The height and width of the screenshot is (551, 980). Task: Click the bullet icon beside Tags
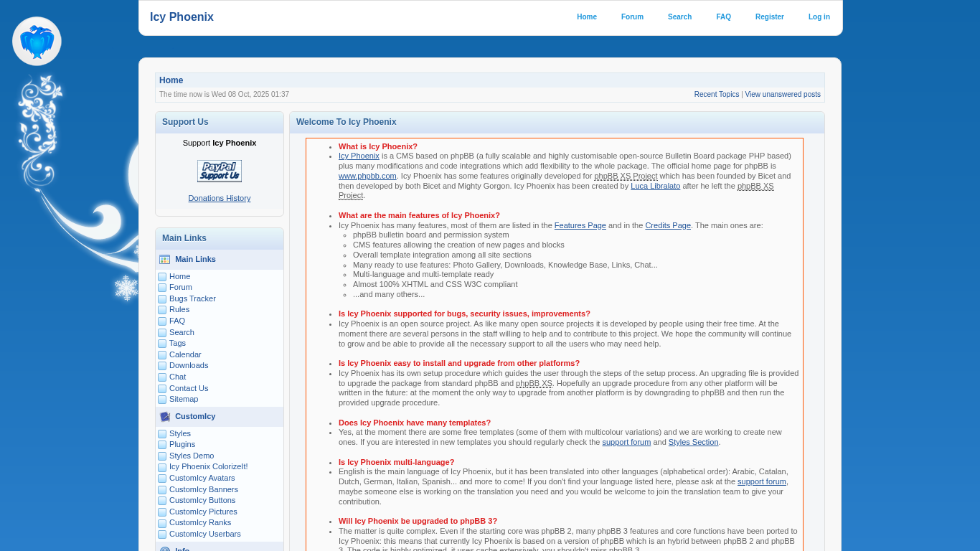tap(162, 344)
